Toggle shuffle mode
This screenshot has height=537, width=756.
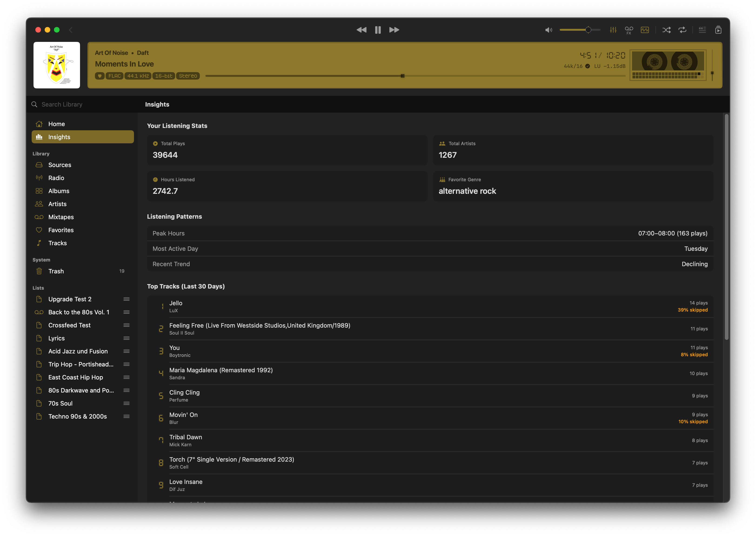click(666, 30)
